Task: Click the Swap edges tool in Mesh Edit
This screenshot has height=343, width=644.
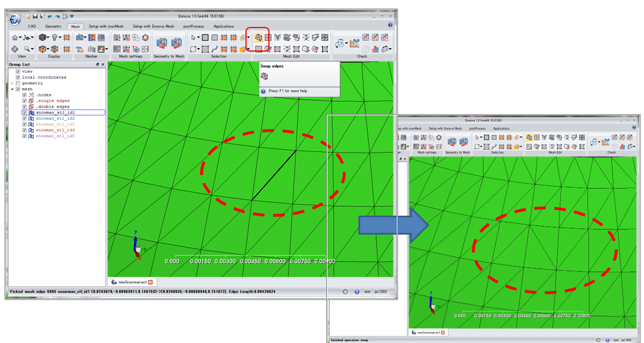Action: coord(259,38)
